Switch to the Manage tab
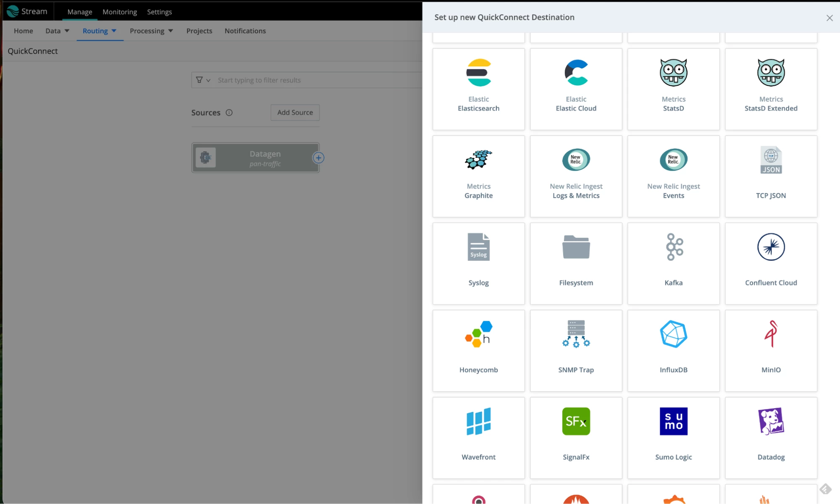 [x=80, y=12]
